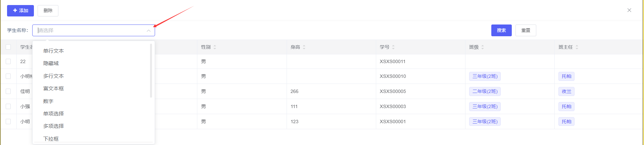The image size is (644, 145).
Task: Sort by the 班主任 column sort icon
Action: pyautogui.click(x=577, y=47)
